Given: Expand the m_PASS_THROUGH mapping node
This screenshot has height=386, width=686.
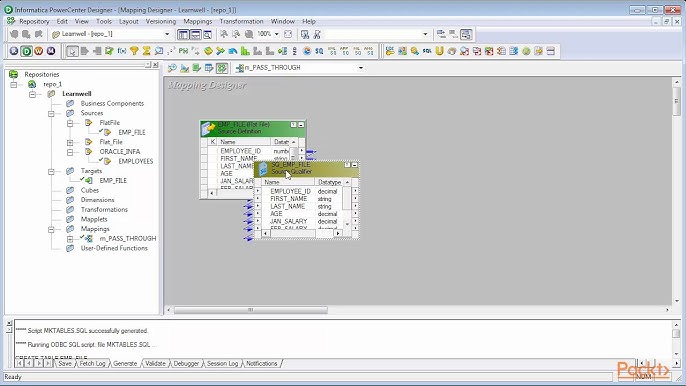Looking at the screenshot, I should [70, 239].
